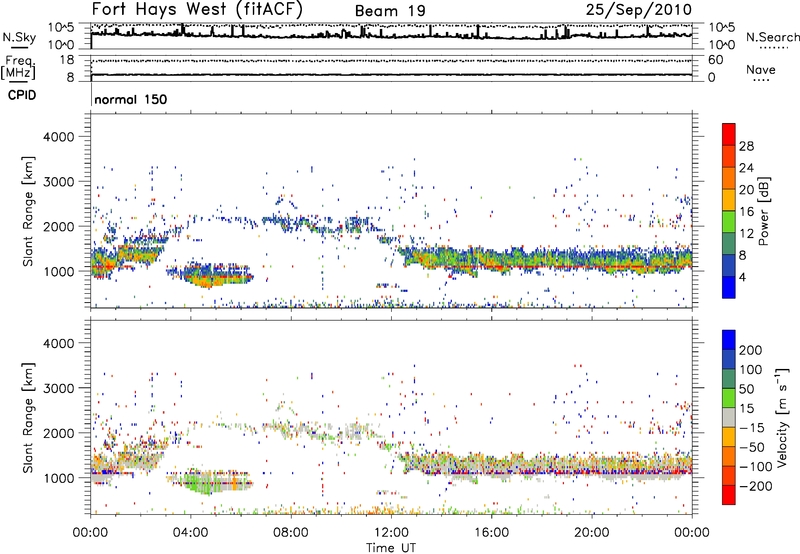Viewport: 800px width, 554px height.
Task: Click the '4' power colorbar tick
Action: click(x=743, y=278)
